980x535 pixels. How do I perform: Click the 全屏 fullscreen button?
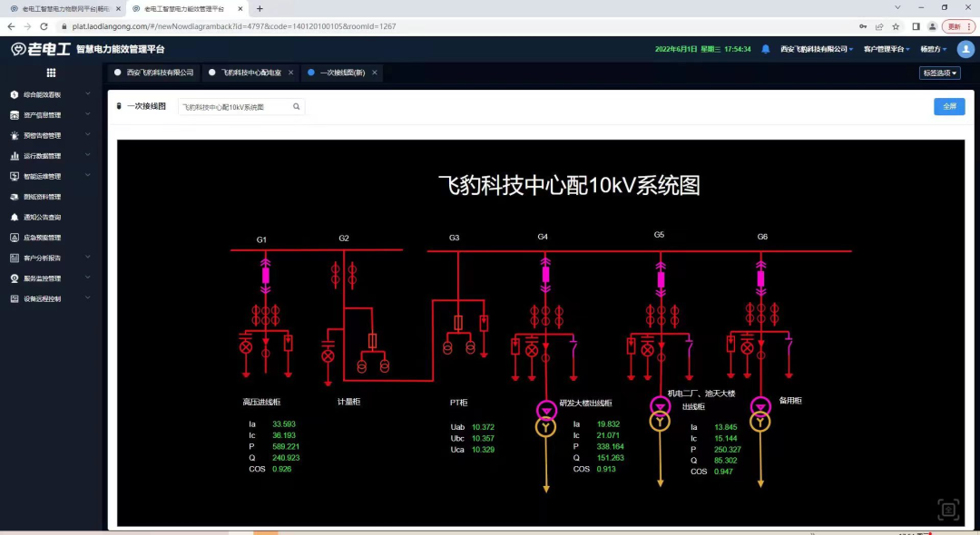[949, 107]
